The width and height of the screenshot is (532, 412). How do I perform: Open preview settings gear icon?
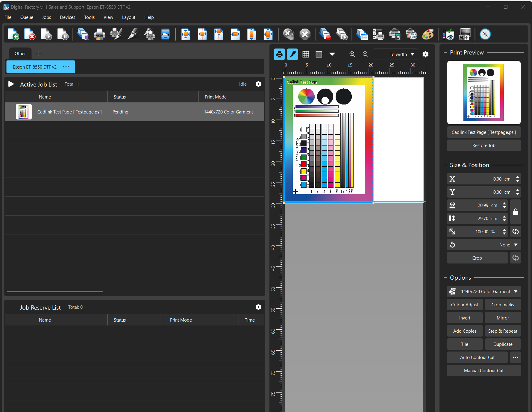click(x=425, y=54)
